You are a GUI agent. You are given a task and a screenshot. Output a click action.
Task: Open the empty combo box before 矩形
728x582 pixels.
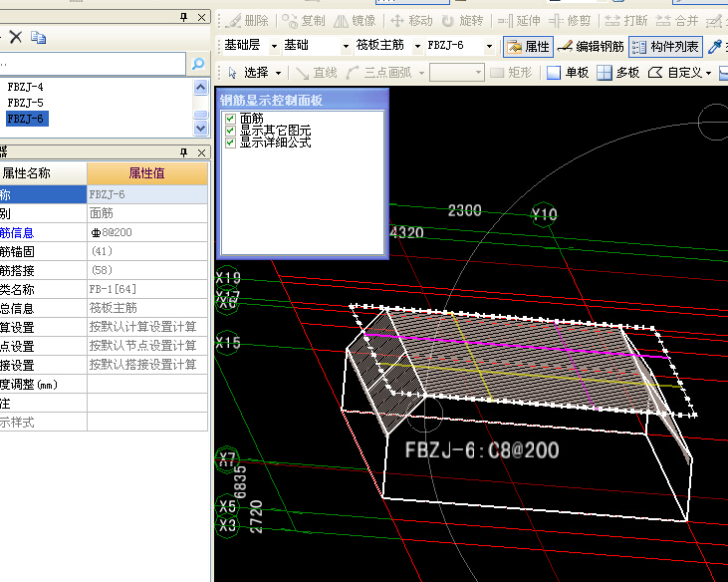click(x=457, y=73)
